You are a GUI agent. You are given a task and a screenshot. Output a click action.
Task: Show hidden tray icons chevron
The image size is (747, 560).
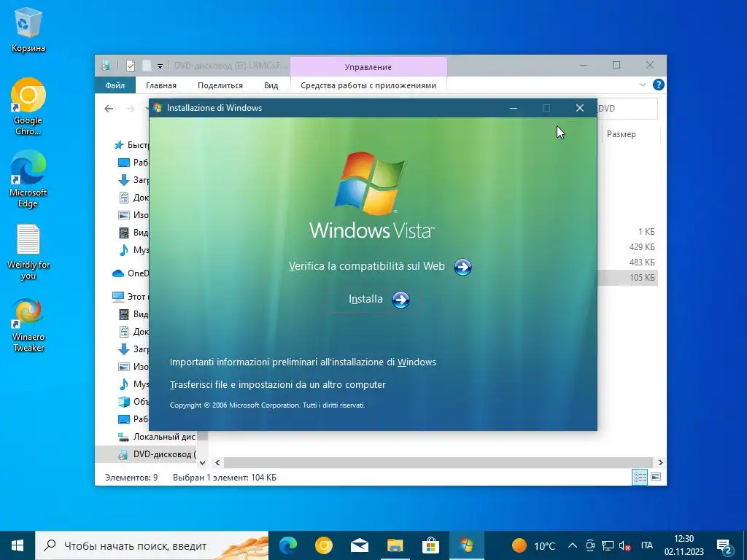pyautogui.click(x=573, y=545)
